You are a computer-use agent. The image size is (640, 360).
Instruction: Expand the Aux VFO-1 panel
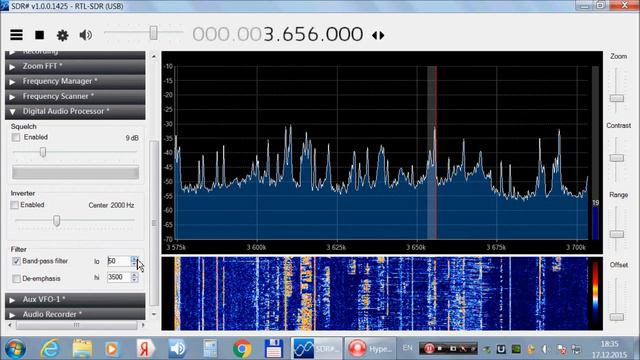[75, 299]
